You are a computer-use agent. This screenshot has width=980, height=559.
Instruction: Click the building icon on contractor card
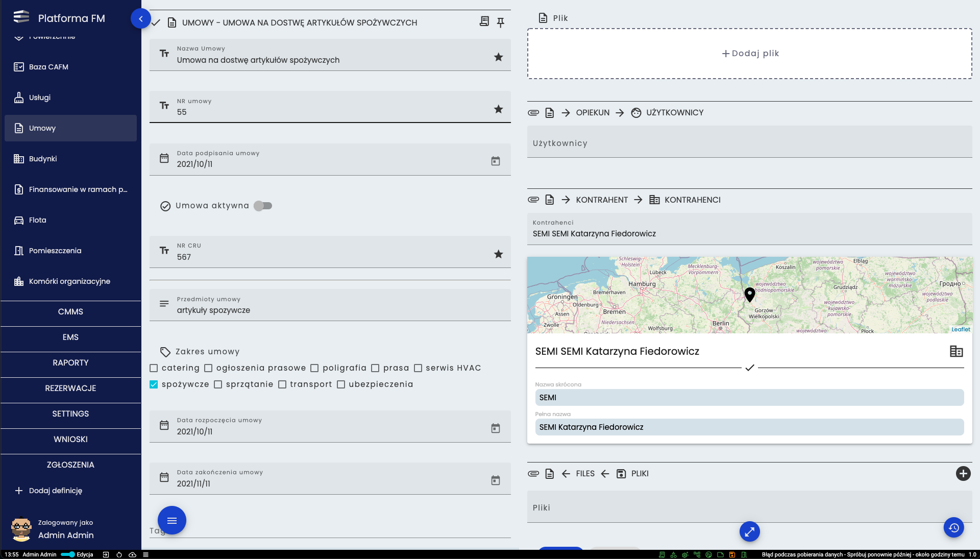point(956,352)
